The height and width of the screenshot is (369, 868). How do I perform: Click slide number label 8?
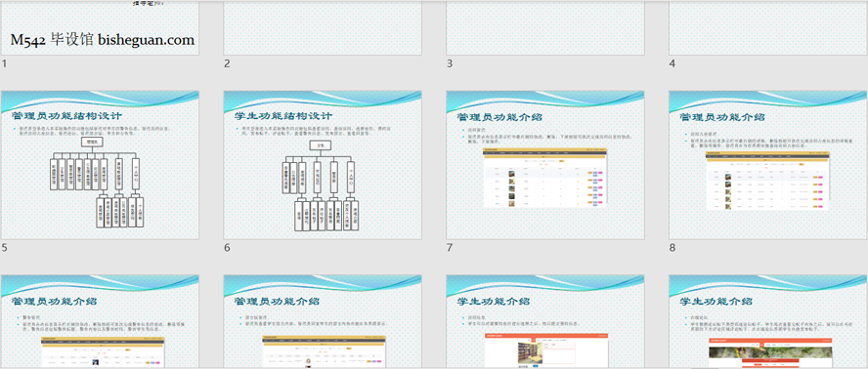click(x=673, y=248)
